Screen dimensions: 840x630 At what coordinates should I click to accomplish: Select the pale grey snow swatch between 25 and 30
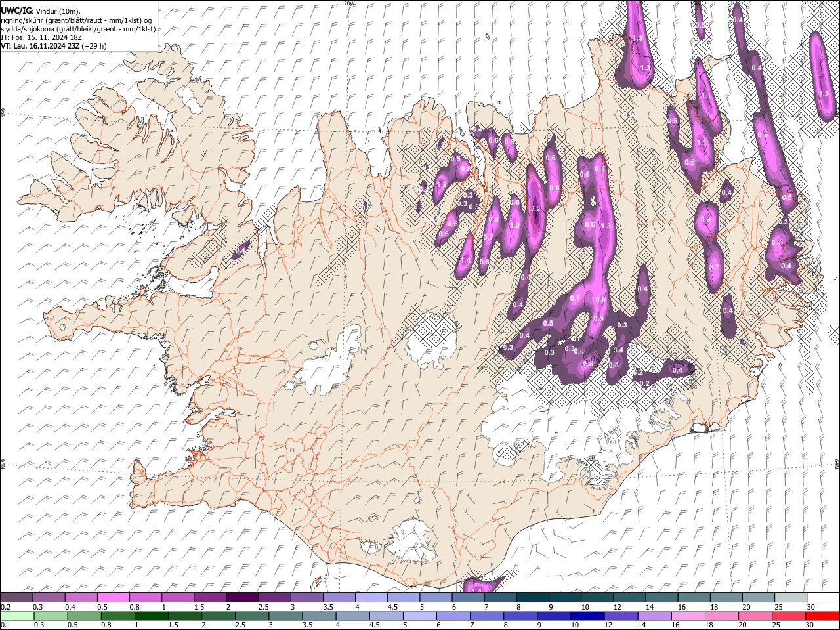point(790,598)
